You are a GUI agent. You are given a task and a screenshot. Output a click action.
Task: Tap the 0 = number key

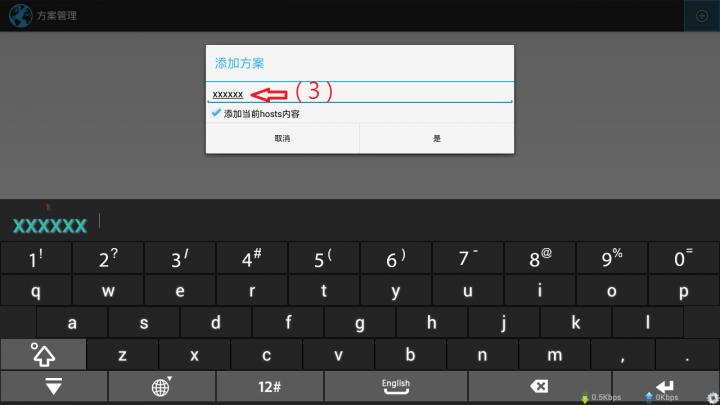pyautogui.click(x=683, y=259)
